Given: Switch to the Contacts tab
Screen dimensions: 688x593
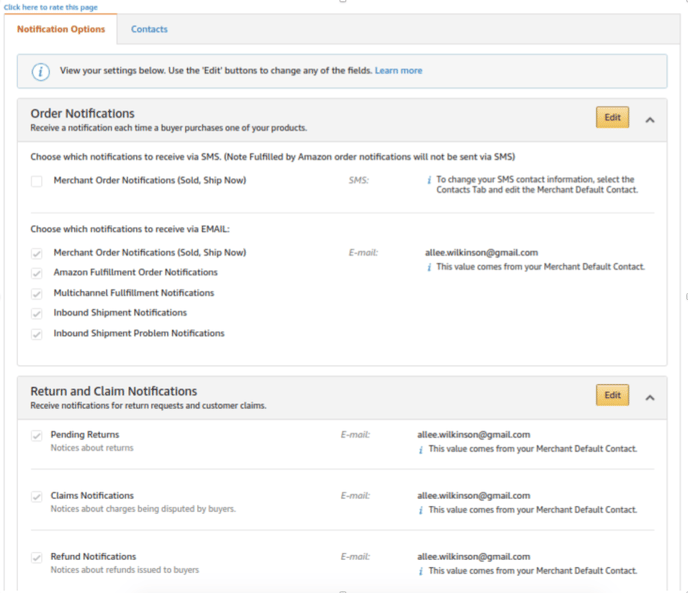Looking at the screenshot, I should click(149, 30).
